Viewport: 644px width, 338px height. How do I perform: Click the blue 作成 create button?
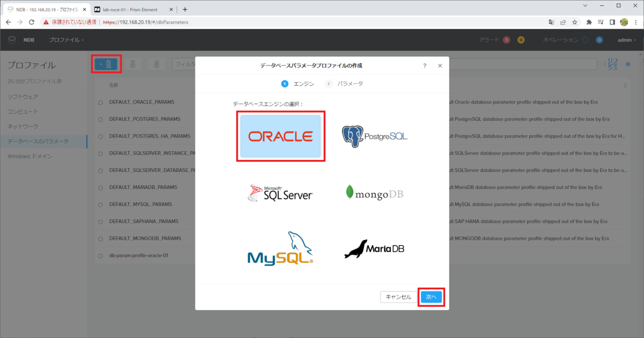pyautogui.click(x=106, y=64)
